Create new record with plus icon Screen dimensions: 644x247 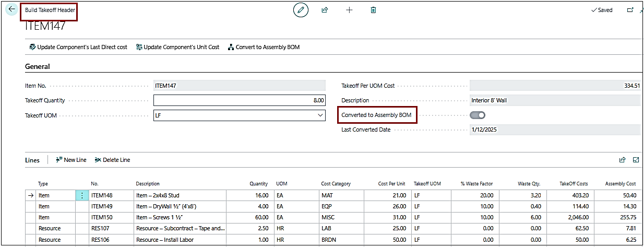click(x=349, y=10)
